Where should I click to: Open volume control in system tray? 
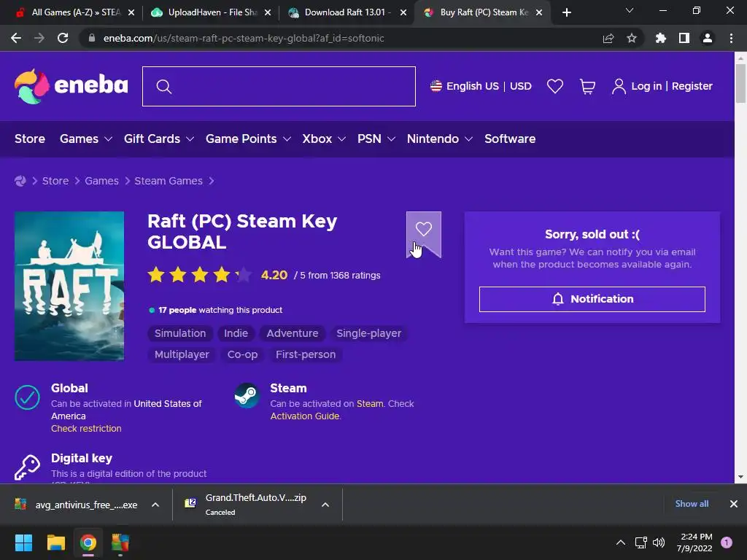(x=659, y=542)
